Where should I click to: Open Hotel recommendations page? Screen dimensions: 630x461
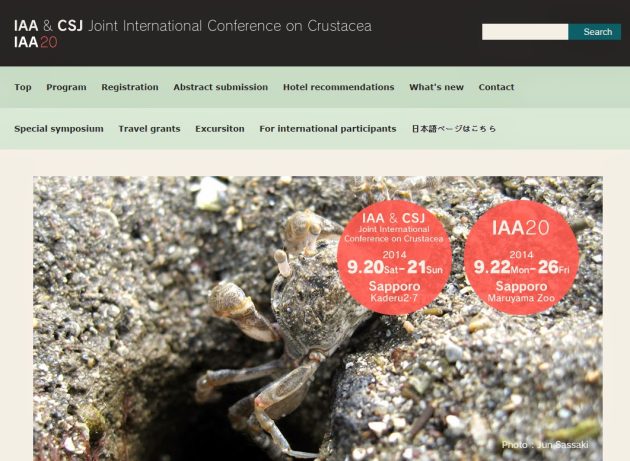(x=339, y=87)
